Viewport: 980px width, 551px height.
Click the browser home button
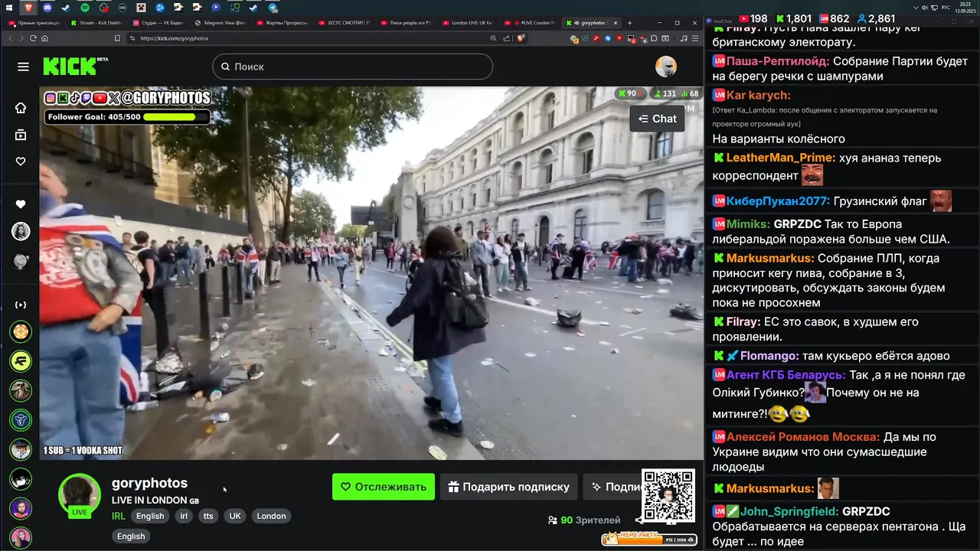coord(44,38)
